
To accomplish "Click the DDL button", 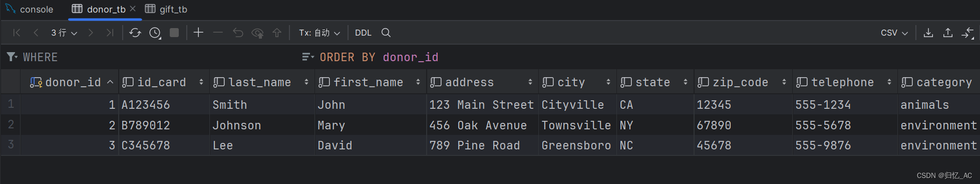I will (x=363, y=33).
